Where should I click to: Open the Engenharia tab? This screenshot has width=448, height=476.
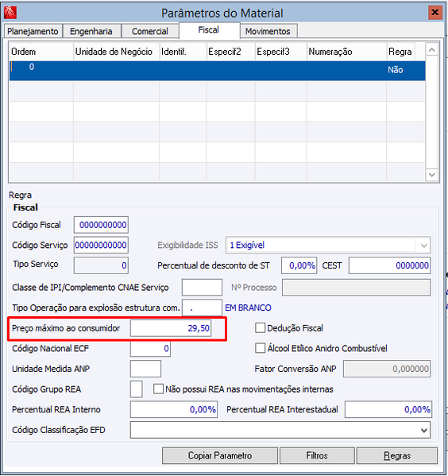(x=91, y=31)
